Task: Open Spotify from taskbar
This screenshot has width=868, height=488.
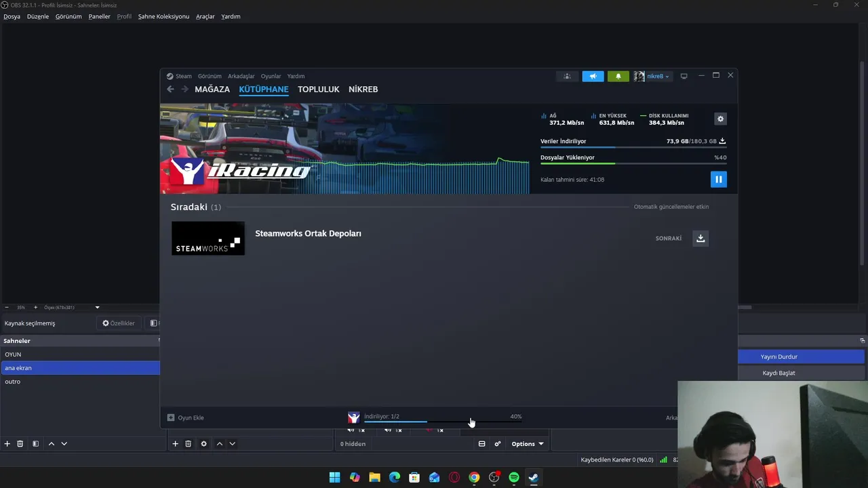Action: [x=514, y=477]
